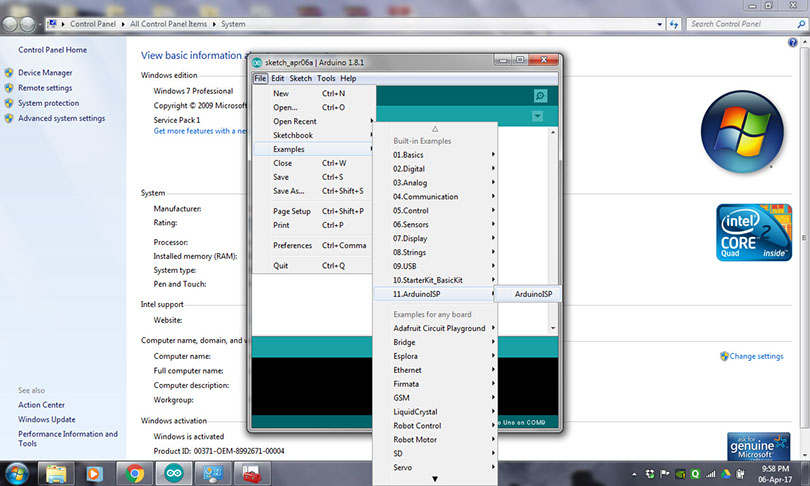Click the network signal tray icon
Image resolution: width=810 pixels, height=486 pixels.
click(711, 473)
